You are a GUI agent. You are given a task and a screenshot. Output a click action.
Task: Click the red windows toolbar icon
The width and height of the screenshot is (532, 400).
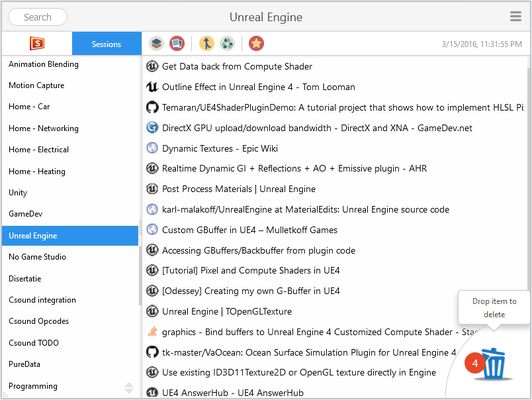[x=177, y=43]
